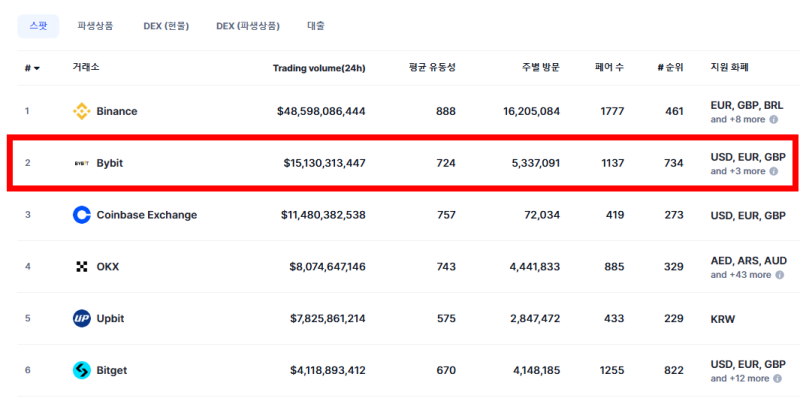
Task: Click Bybit pair count 1137
Action: point(612,163)
